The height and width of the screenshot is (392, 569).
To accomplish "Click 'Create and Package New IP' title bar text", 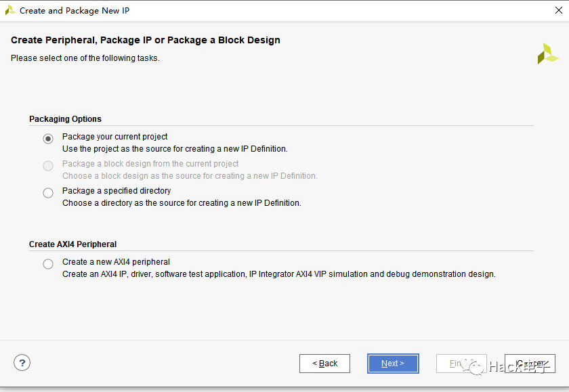I will [x=75, y=11].
